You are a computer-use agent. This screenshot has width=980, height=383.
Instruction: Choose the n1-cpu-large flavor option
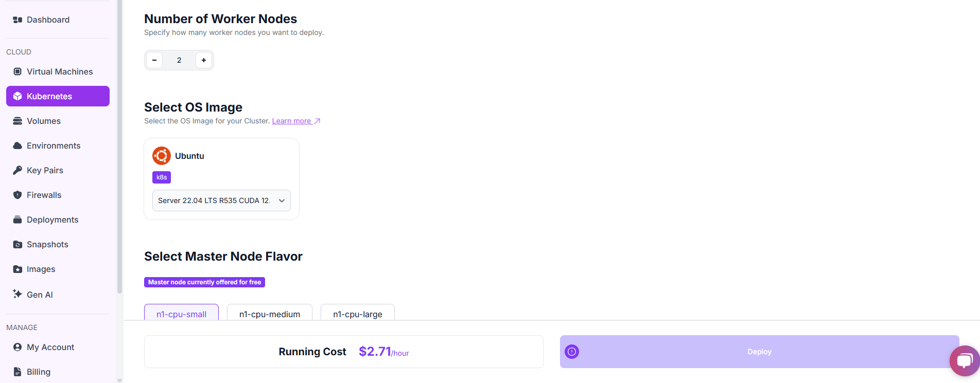[x=357, y=314]
